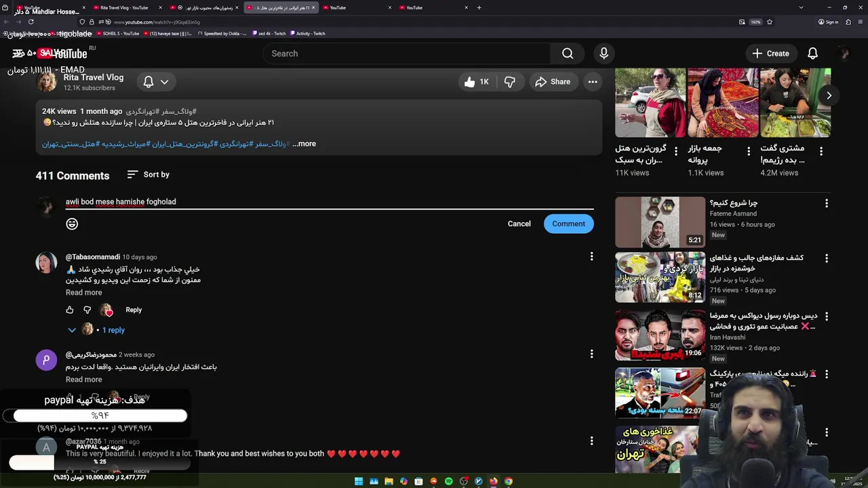Open the Fateme Asmand channel link

(x=733, y=213)
